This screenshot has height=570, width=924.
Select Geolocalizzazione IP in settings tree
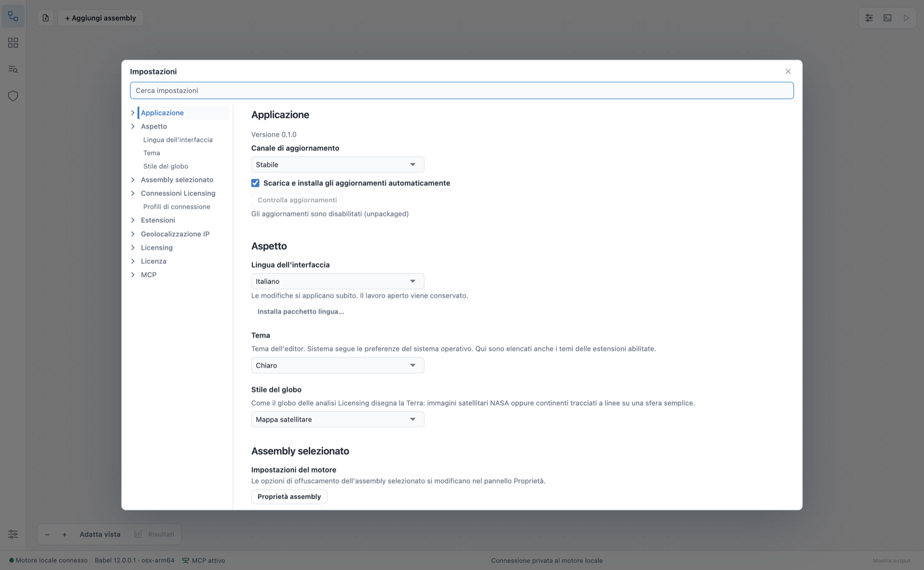pos(175,234)
